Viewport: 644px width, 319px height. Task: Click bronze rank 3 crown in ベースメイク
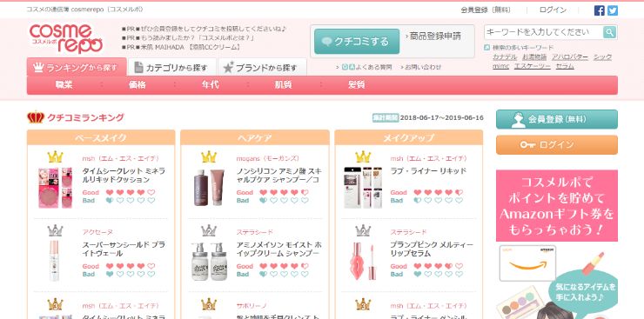click(x=55, y=304)
